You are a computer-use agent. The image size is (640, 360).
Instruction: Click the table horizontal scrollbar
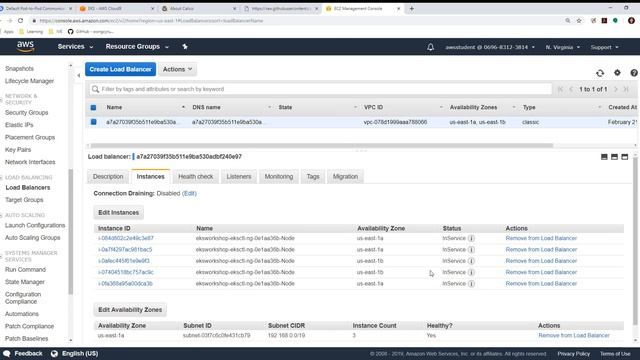322,145
